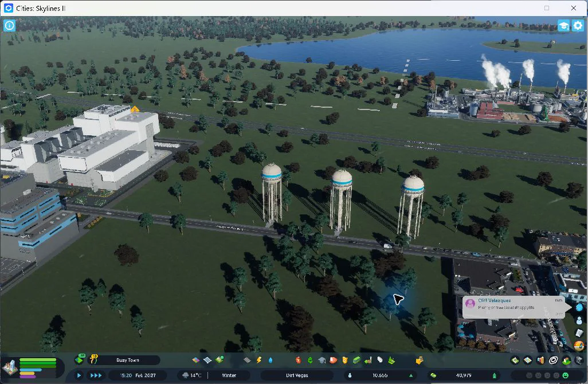
Task: Open the Map Tiles panel icon
Action: coord(528,361)
